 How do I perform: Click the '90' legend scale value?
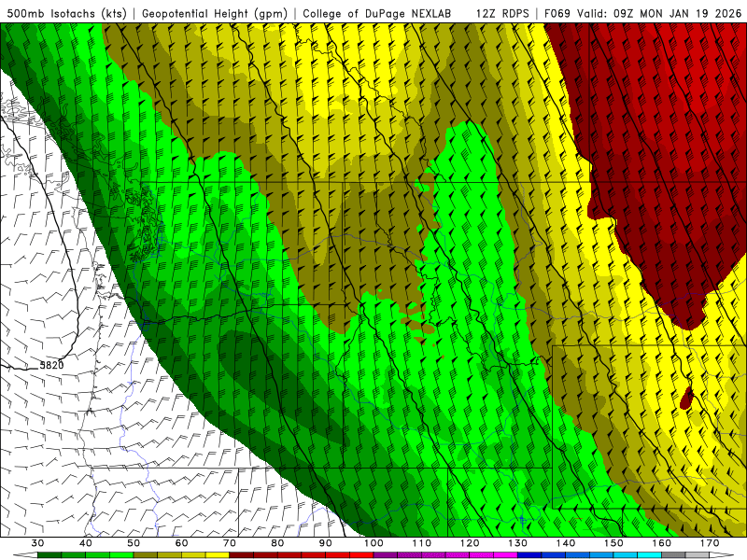325,543
